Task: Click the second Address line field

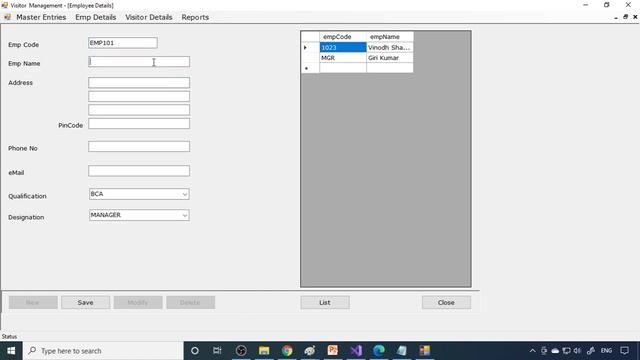Action: coord(139,96)
